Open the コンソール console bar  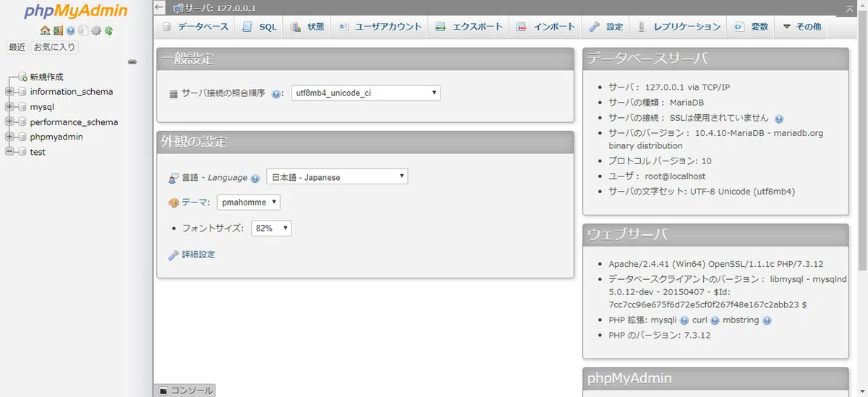[x=186, y=390]
